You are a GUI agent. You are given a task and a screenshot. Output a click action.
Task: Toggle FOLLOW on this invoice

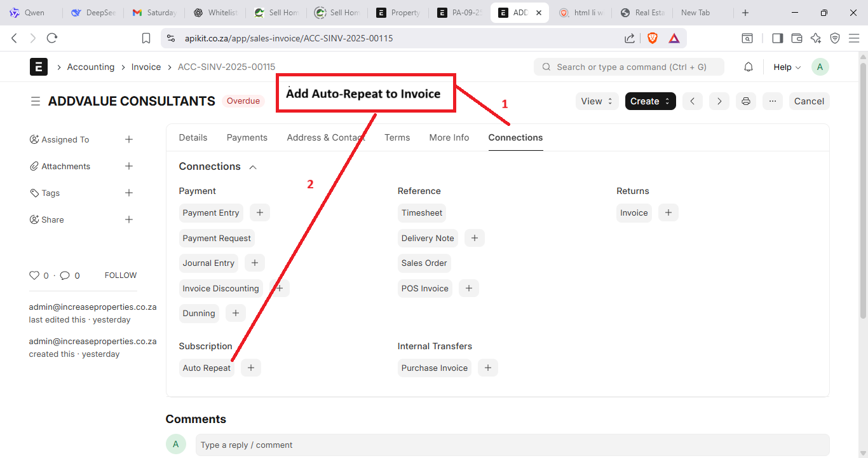click(121, 275)
